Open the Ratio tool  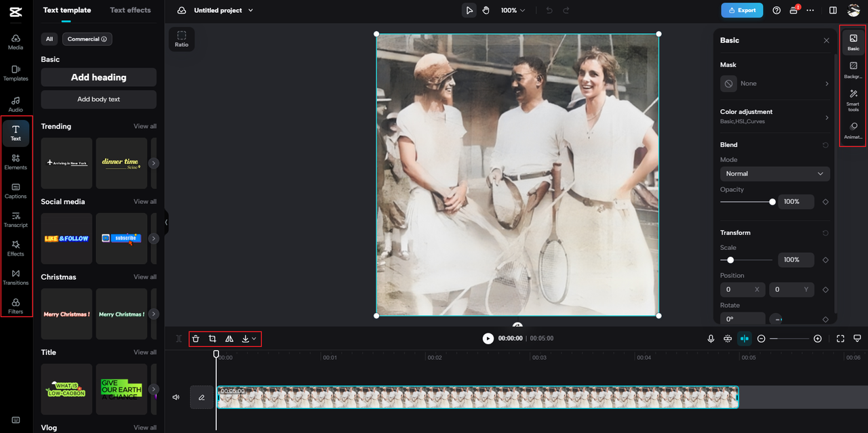pyautogui.click(x=182, y=39)
